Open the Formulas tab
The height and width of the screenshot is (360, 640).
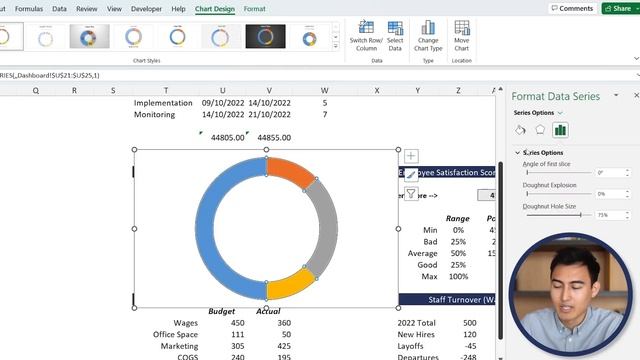tap(29, 9)
